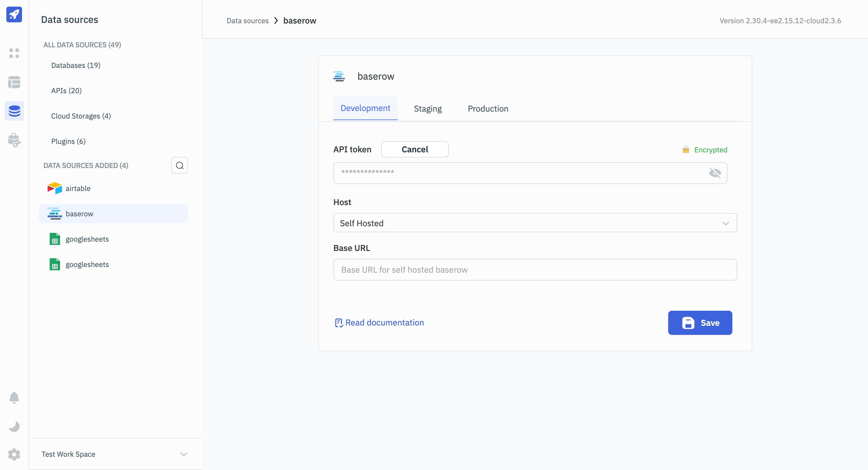This screenshot has height=470, width=868.
Task: Toggle dark mode moon icon
Action: (14, 426)
